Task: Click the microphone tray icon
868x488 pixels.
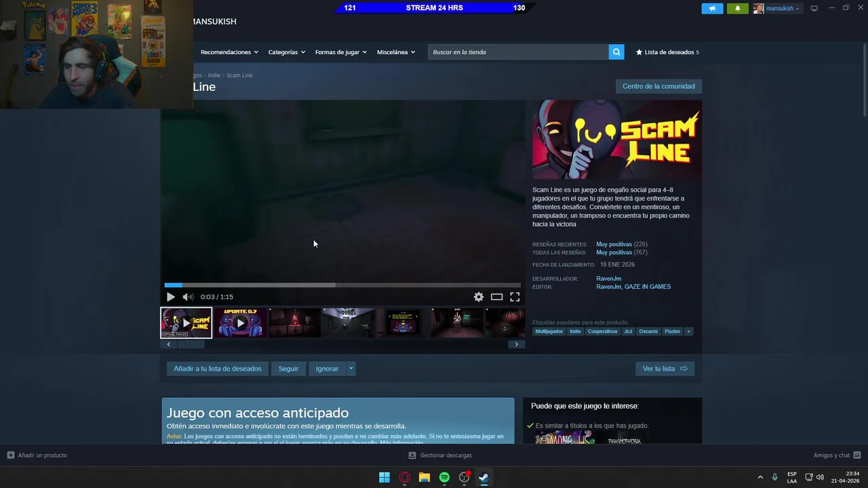Action: point(774,477)
